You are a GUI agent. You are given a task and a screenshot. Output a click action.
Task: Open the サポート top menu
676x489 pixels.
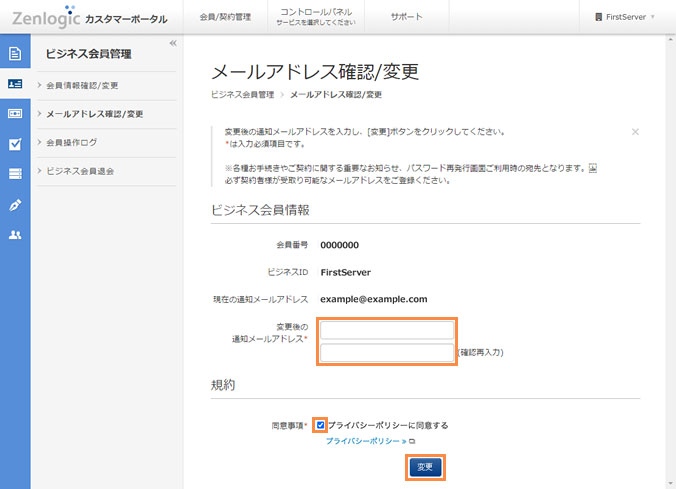click(x=406, y=17)
